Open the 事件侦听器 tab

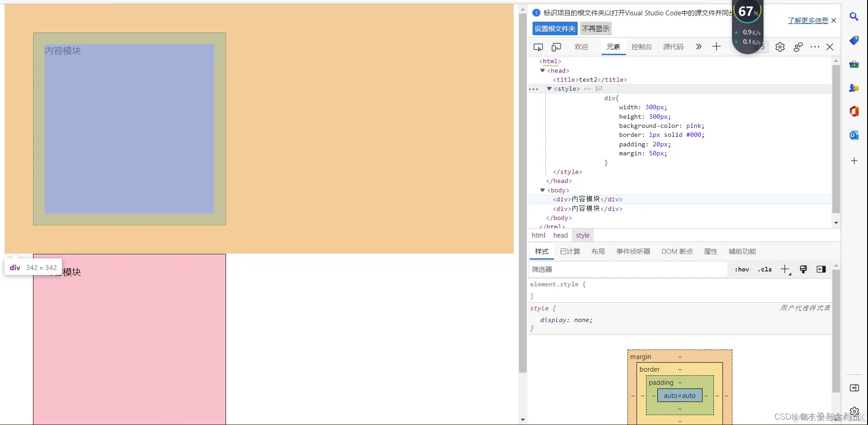[633, 252]
